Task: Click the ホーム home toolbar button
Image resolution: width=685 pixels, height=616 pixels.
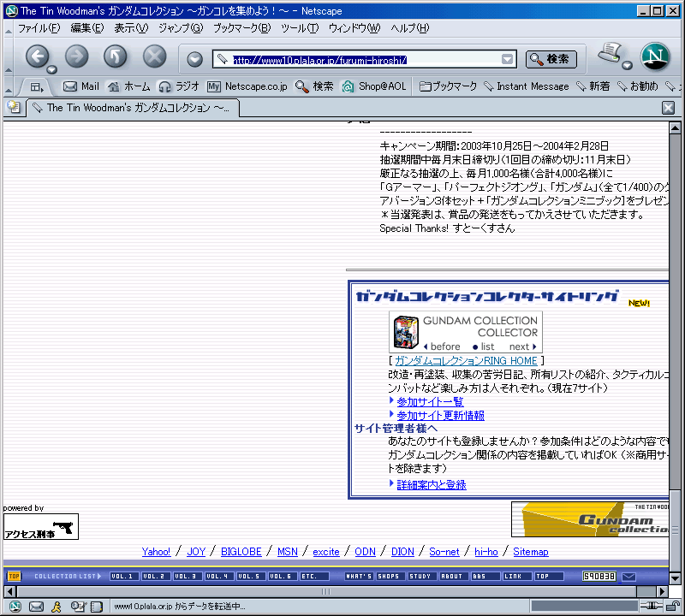Action: [129, 86]
